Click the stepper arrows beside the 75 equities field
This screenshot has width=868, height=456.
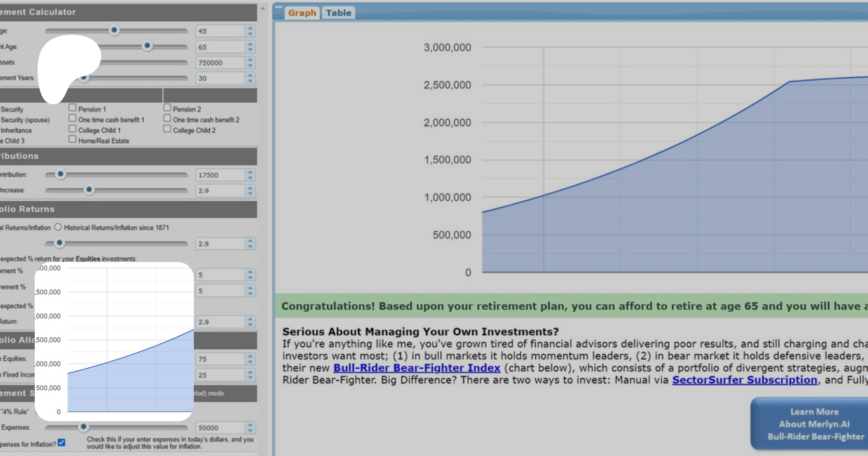250,359
